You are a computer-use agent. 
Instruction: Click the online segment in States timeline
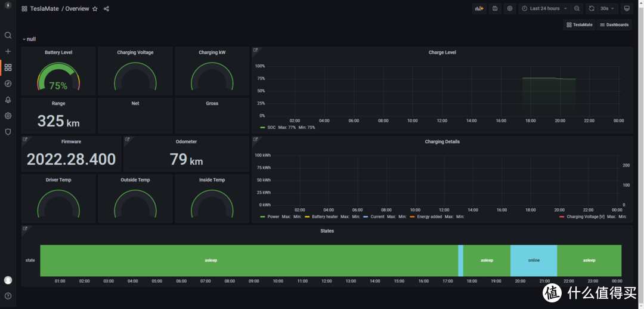pyautogui.click(x=534, y=260)
